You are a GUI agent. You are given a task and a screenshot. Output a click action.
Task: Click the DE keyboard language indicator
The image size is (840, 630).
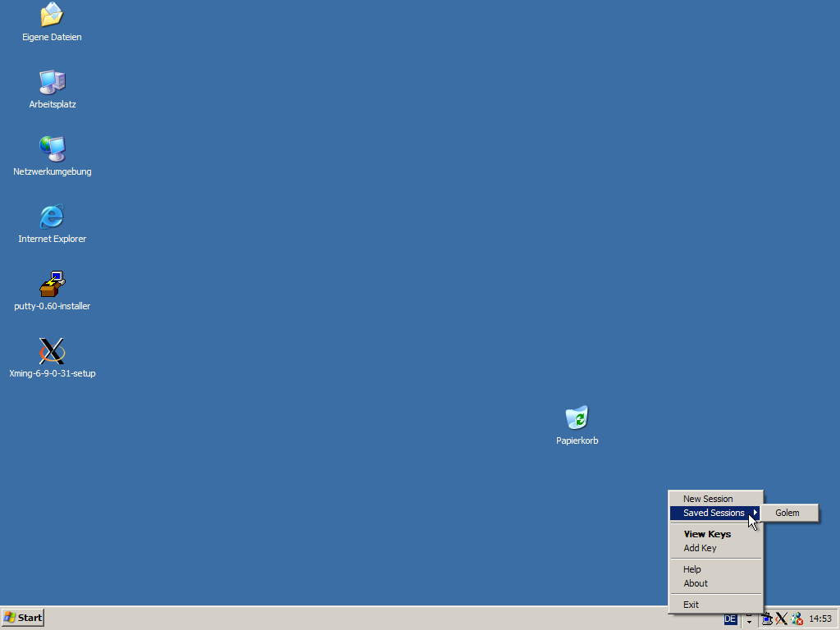coord(730,619)
